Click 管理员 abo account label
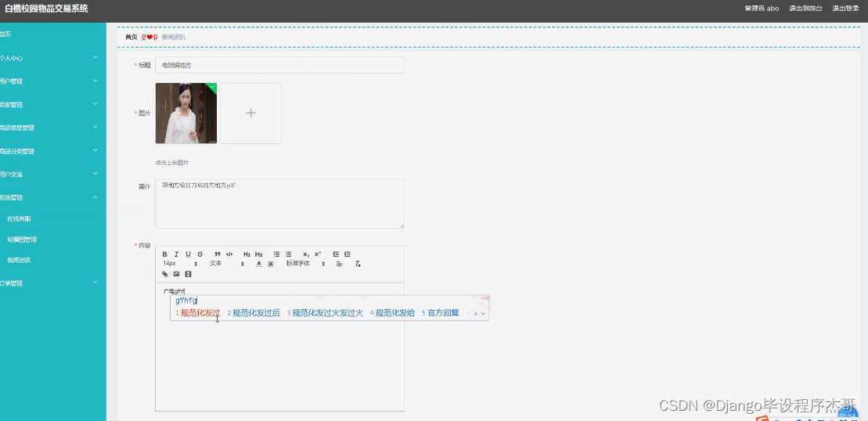Screen dimensions: 868x421 click(762, 9)
